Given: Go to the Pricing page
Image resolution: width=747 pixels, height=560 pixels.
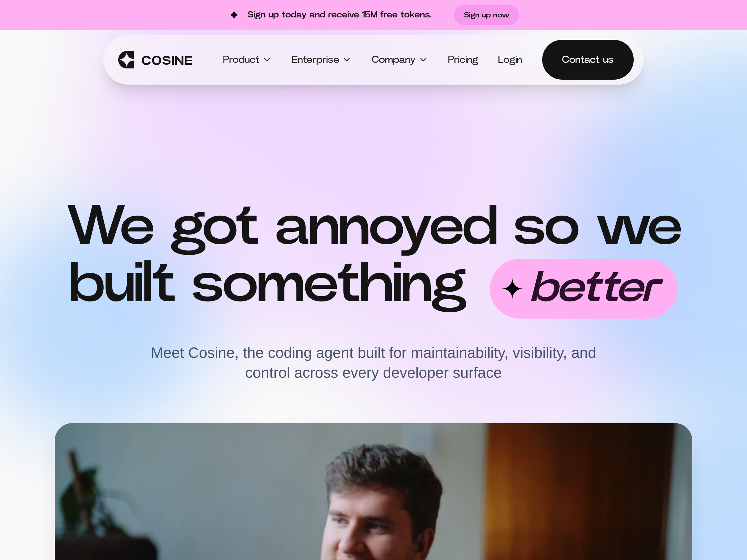Looking at the screenshot, I should (x=463, y=60).
